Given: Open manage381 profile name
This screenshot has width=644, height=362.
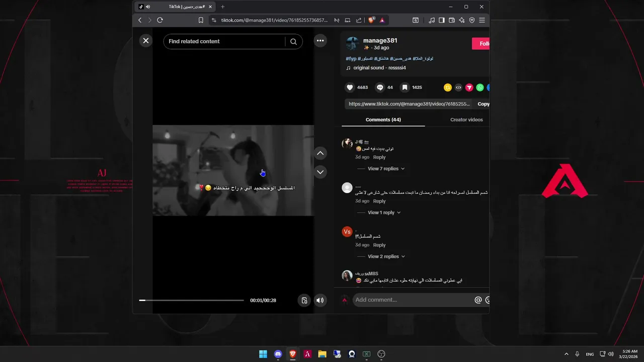Looking at the screenshot, I should (380, 40).
